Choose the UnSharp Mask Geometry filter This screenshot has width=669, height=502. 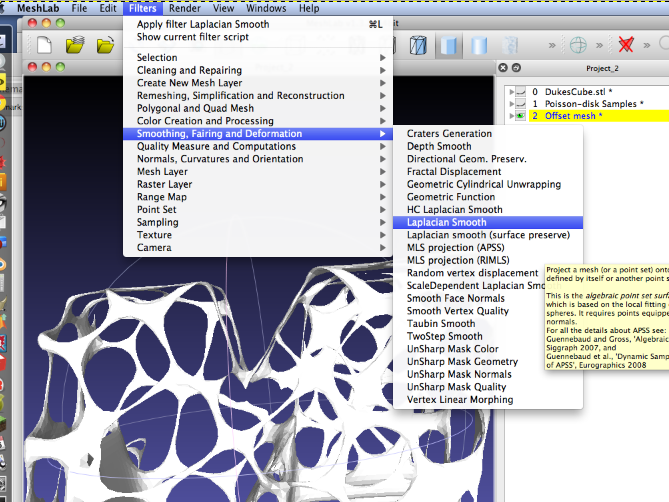(469, 362)
